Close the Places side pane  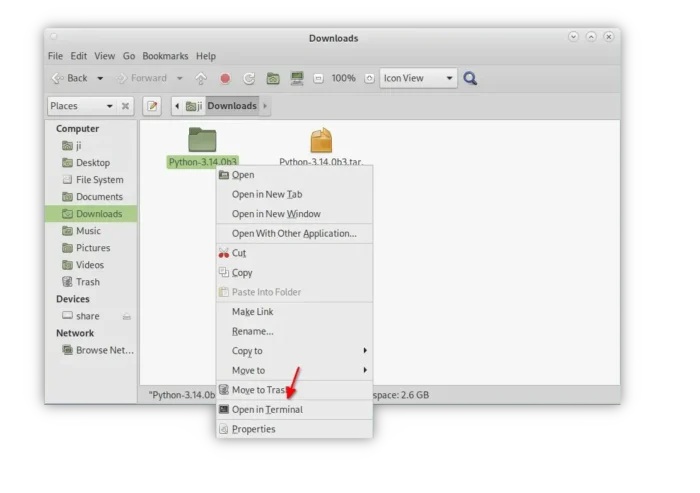coord(125,106)
